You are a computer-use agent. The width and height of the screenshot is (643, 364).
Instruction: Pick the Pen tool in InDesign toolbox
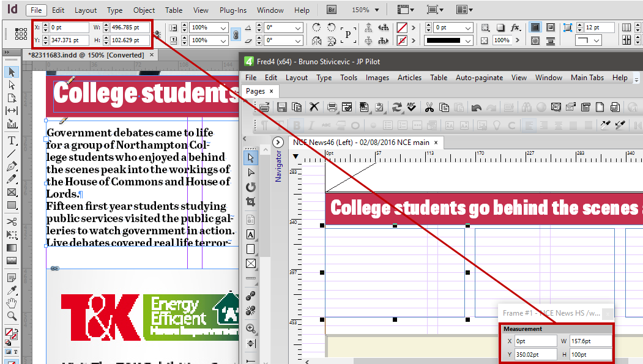(x=12, y=166)
